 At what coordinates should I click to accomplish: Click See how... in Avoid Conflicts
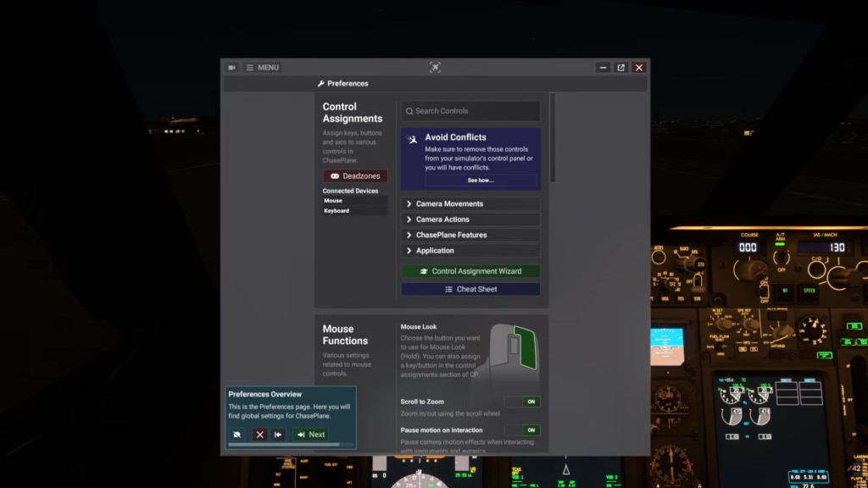[x=481, y=180]
